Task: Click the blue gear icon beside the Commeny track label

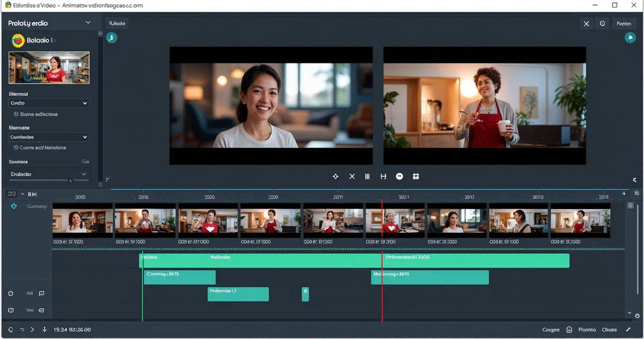Action: [x=14, y=206]
